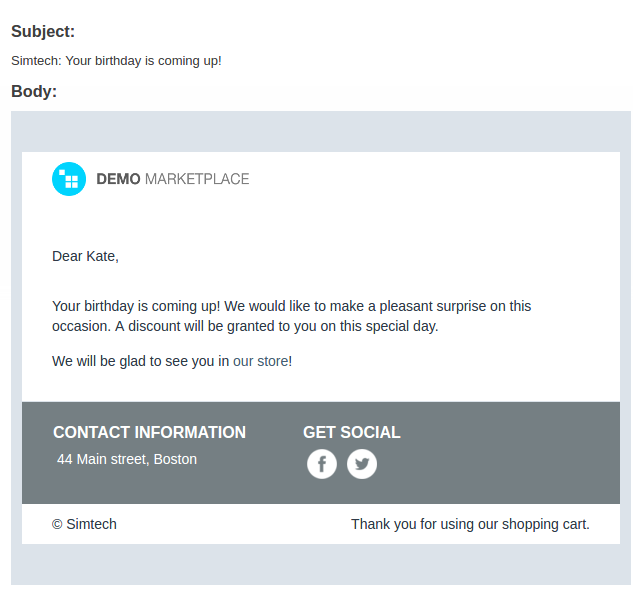
Task: Click "A discount will be granted" sentence
Action: coord(277,326)
